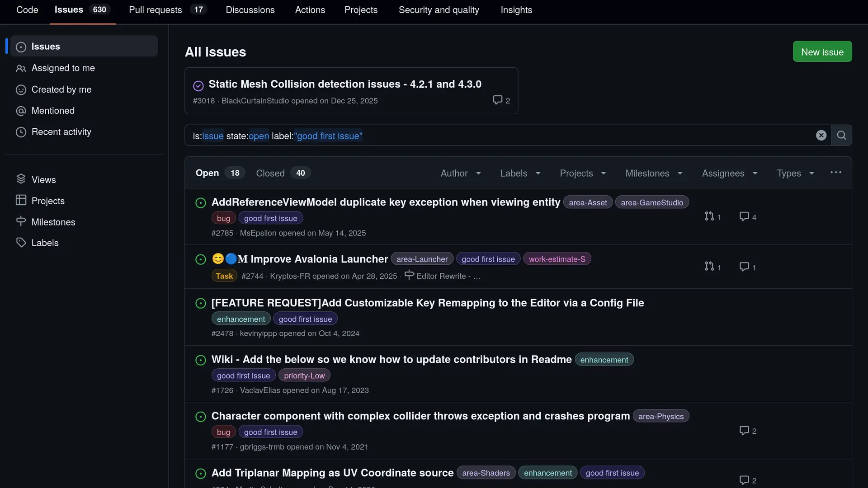Filter by the area-Shaders label
Screen dimensions: 868x488
pyautogui.click(x=486, y=473)
